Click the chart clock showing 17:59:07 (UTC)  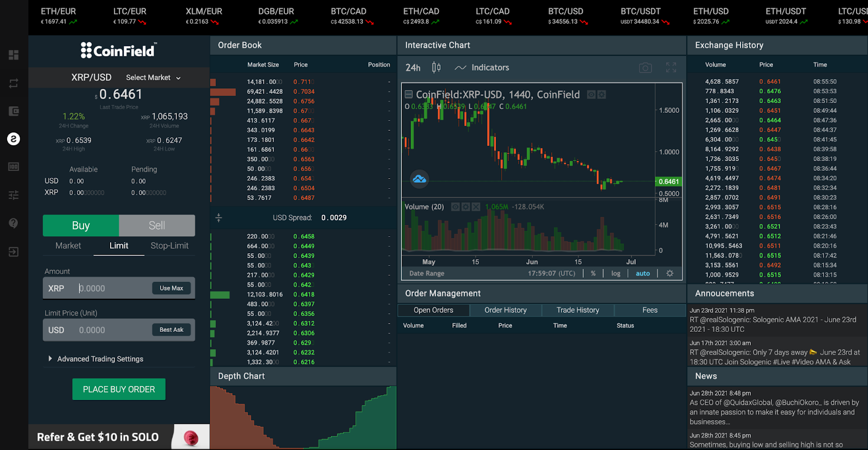(x=552, y=273)
